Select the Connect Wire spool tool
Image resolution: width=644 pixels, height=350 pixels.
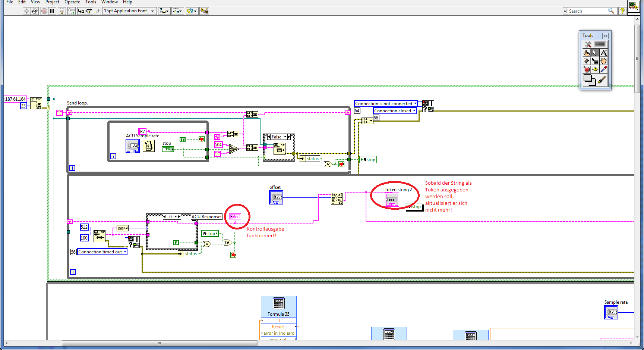tap(587, 61)
